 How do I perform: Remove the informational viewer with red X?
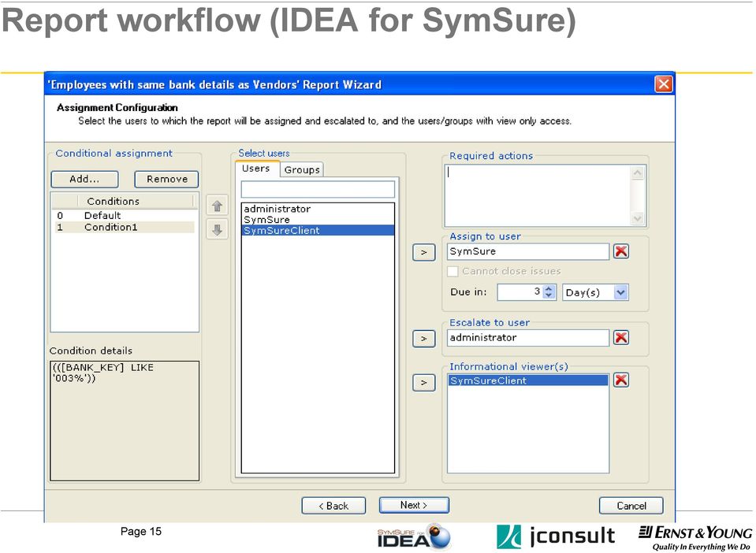[621, 380]
